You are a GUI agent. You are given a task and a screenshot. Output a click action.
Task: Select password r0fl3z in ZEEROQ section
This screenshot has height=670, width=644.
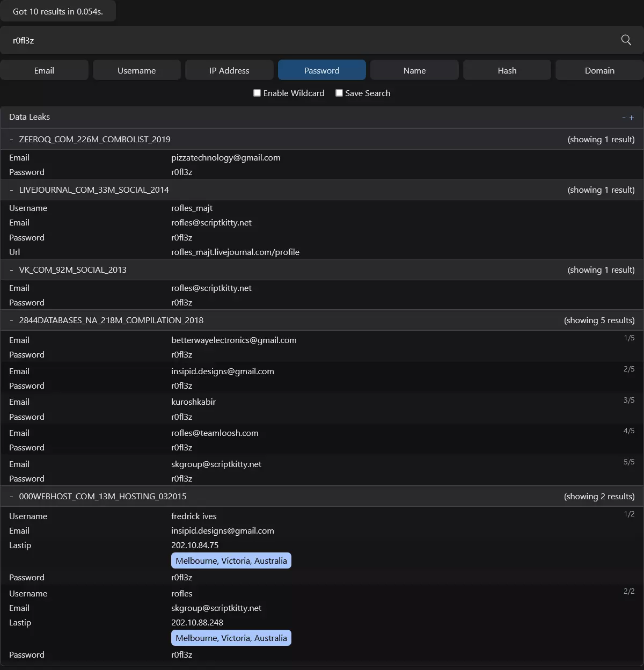(182, 172)
